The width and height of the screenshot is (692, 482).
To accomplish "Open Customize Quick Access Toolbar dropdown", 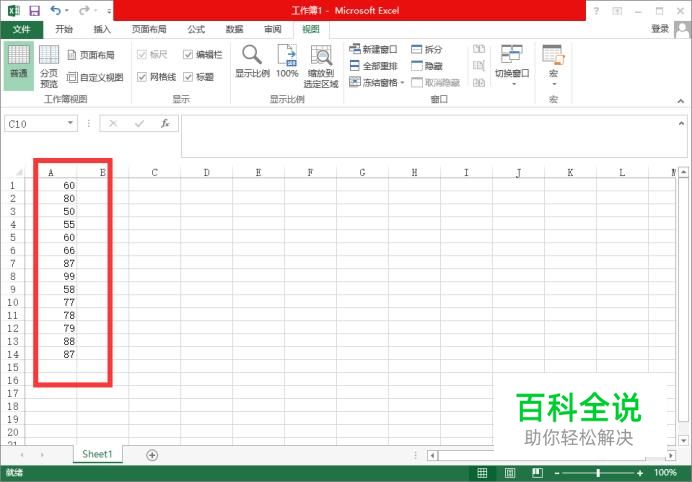I will 109,11.
